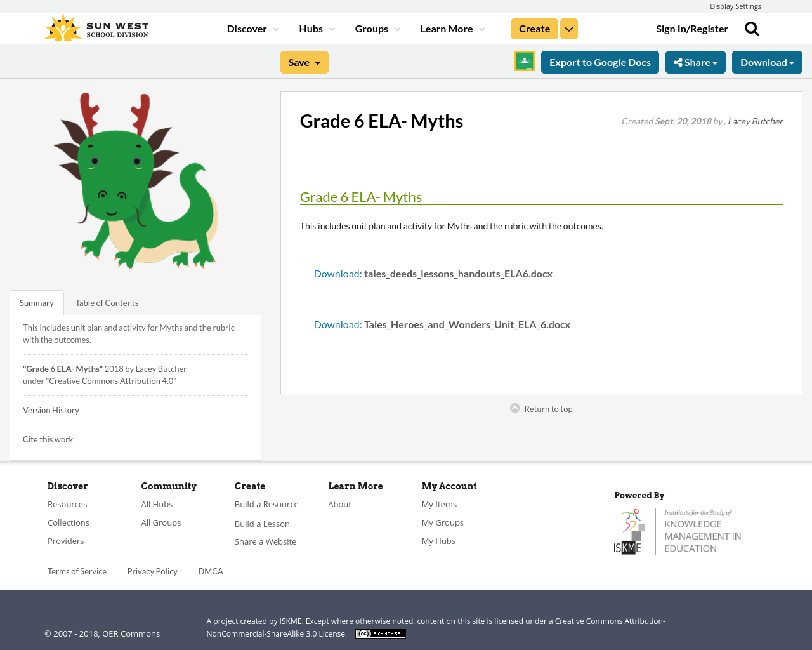
Task: Open Version History
Action: [51, 409]
